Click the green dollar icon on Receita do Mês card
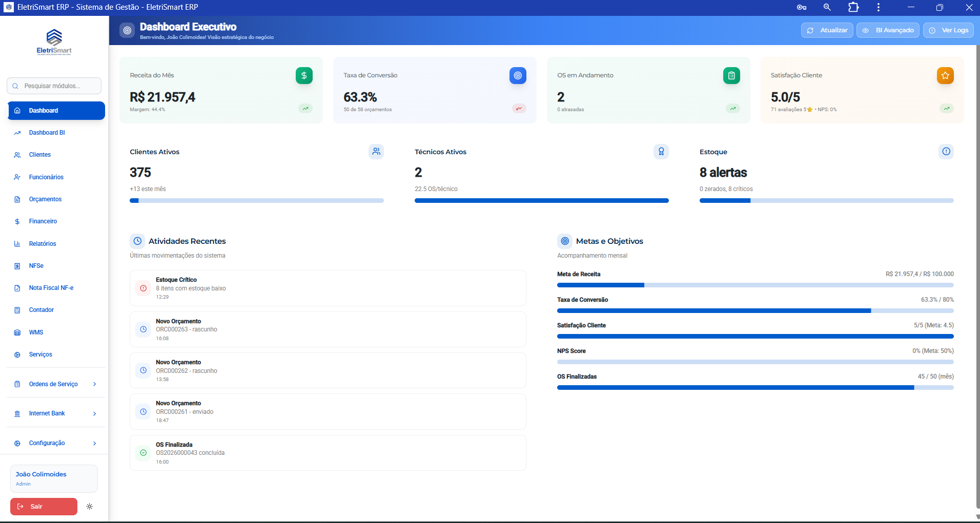The height and width of the screenshot is (523, 980). [304, 75]
